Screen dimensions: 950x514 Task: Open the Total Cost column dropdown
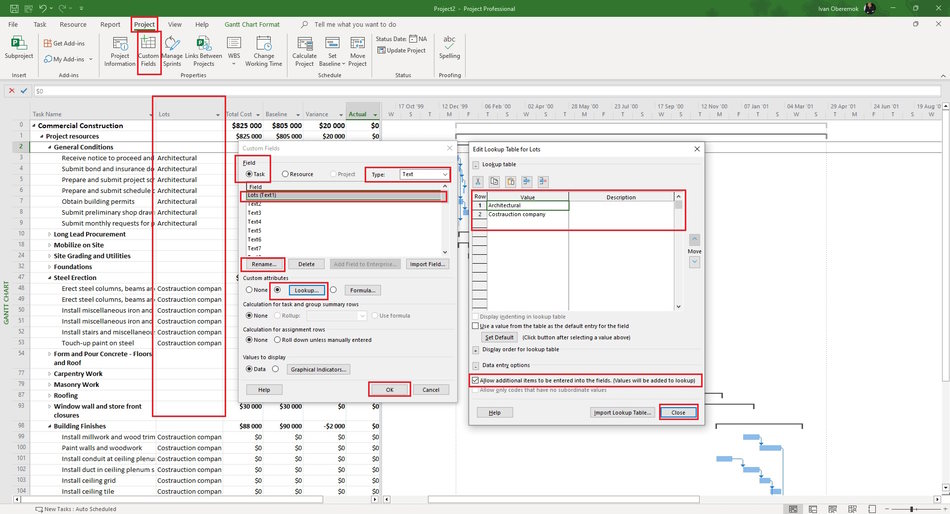tap(257, 115)
